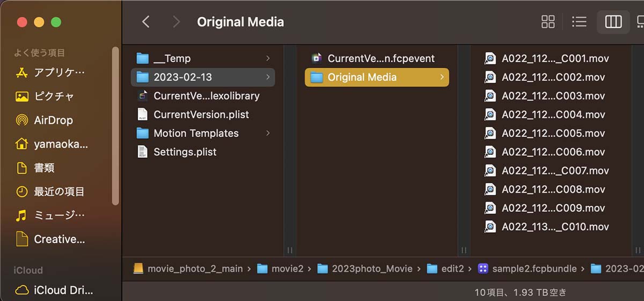Screen dimensions: 644x301
Task: Open 最近の項目 in the sidebar
Action: (52, 191)
